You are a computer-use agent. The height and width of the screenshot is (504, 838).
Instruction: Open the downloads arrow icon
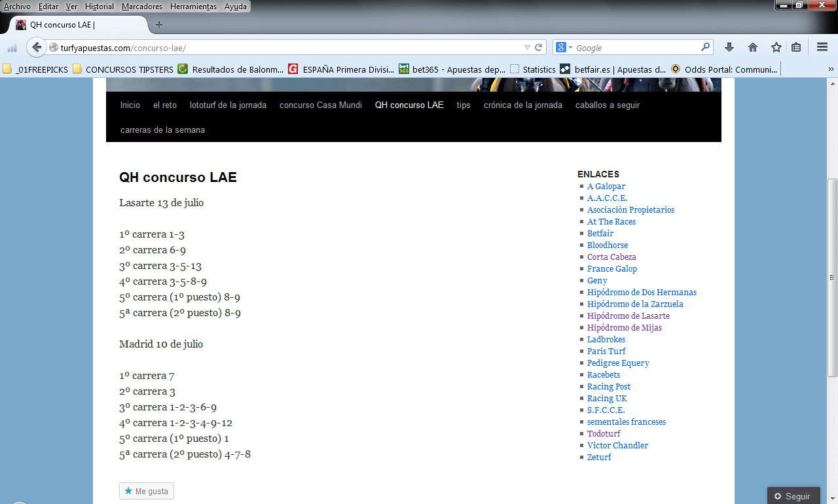click(729, 47)
